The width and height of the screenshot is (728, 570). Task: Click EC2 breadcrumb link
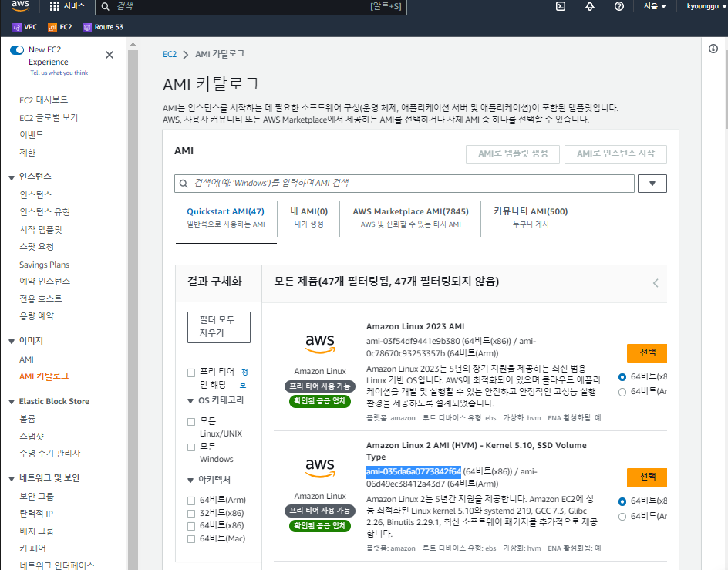coord(170,54)
